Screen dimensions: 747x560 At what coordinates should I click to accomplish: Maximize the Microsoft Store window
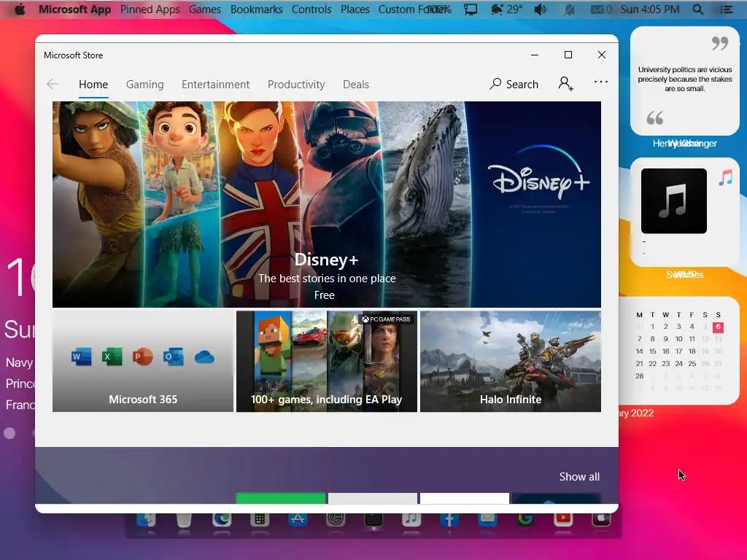(568, 55)
